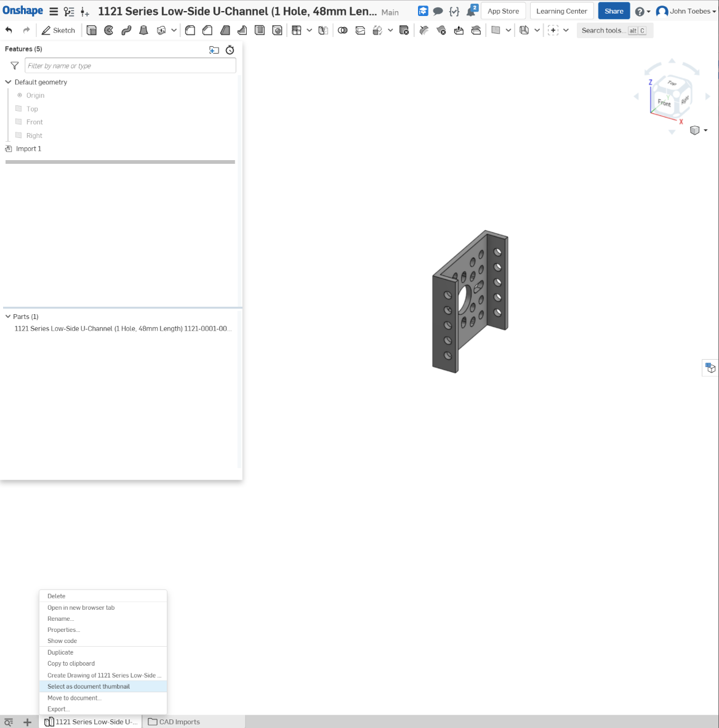Open the John Toebes account menu
This screenshot has width=719, height=728.
[686, 11]
